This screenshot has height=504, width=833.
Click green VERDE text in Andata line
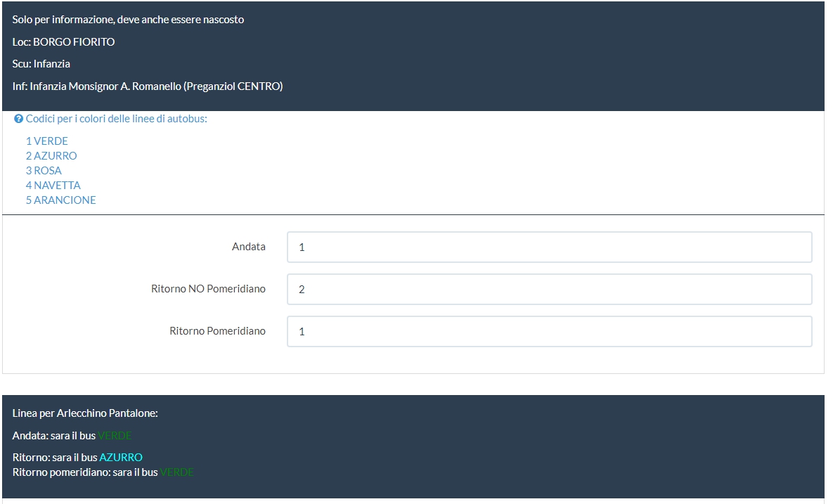[x=115, y=436]
